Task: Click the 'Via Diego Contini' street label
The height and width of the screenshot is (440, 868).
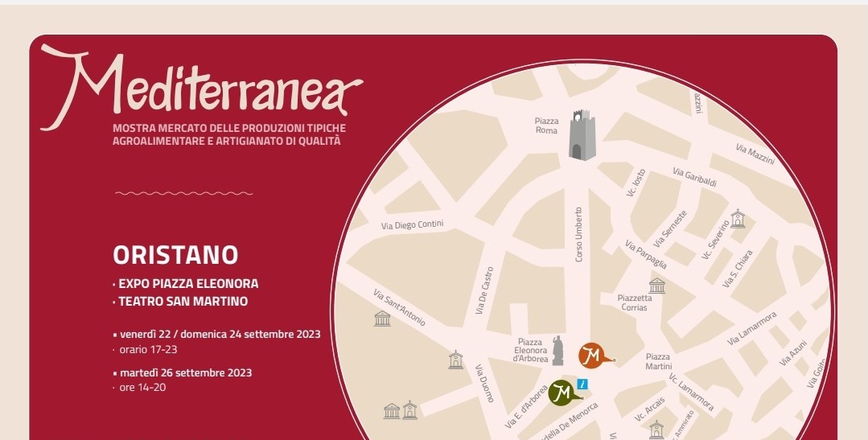Action: pos(413,224)
